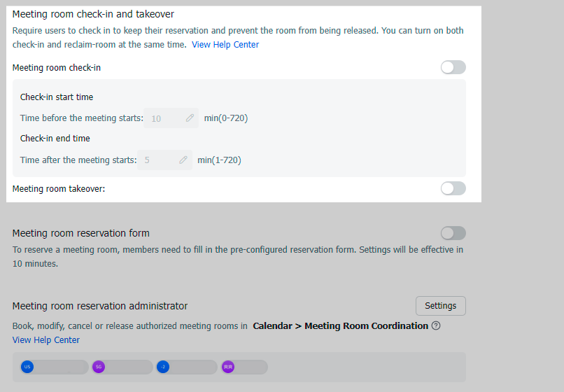Select the -2 administrator chip name
Image resolution: width=564 pixels, height=392 pixels.
(x=192, y=367)
